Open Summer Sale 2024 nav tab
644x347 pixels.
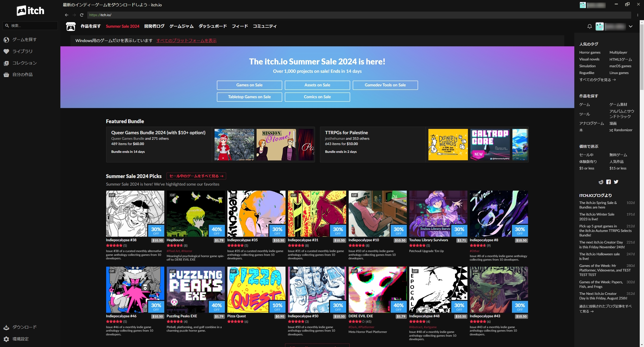pos(123,26)
